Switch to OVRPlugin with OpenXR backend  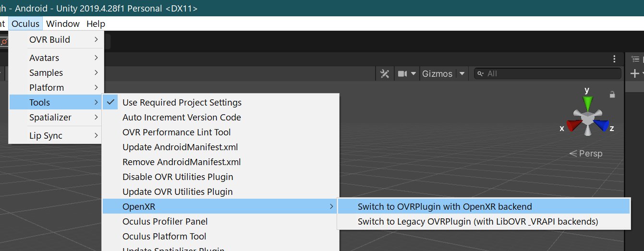tap(484, 207)
